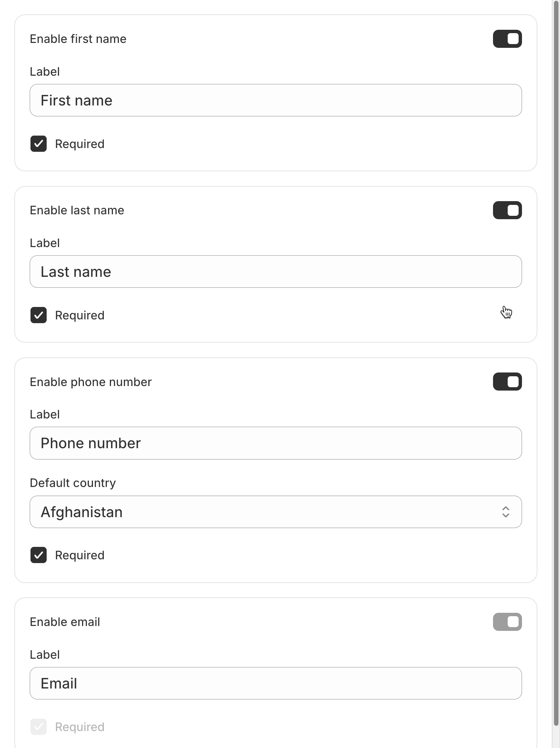Click the up-down chevron icon in the country selector

pos(505,512)
